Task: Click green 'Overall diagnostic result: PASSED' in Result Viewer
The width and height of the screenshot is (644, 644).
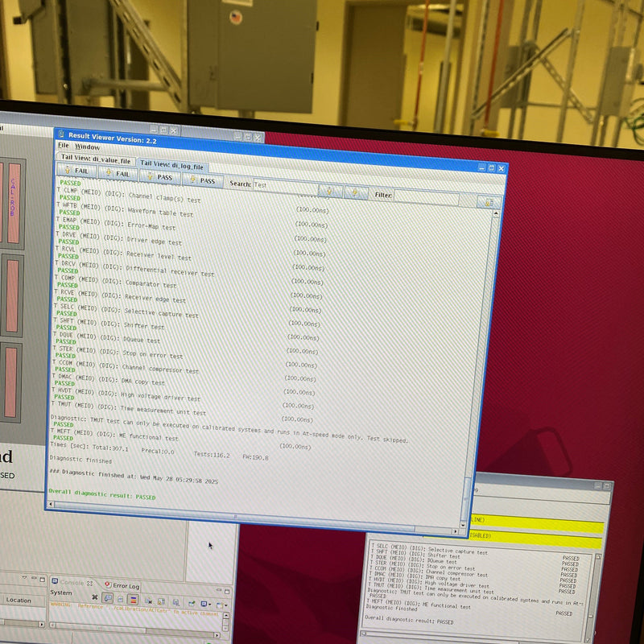Action: click(x=102, y=494)
